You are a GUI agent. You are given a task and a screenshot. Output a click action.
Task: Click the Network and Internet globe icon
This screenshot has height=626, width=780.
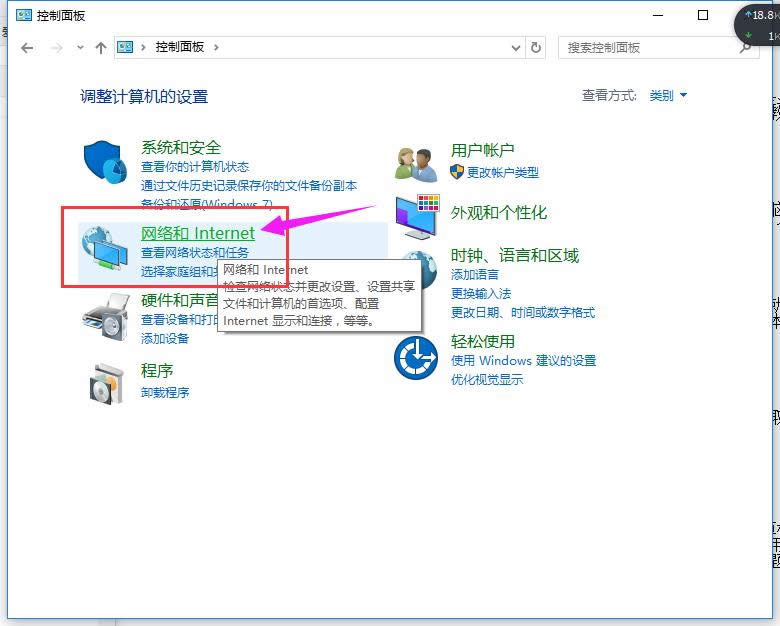[104, 249]
